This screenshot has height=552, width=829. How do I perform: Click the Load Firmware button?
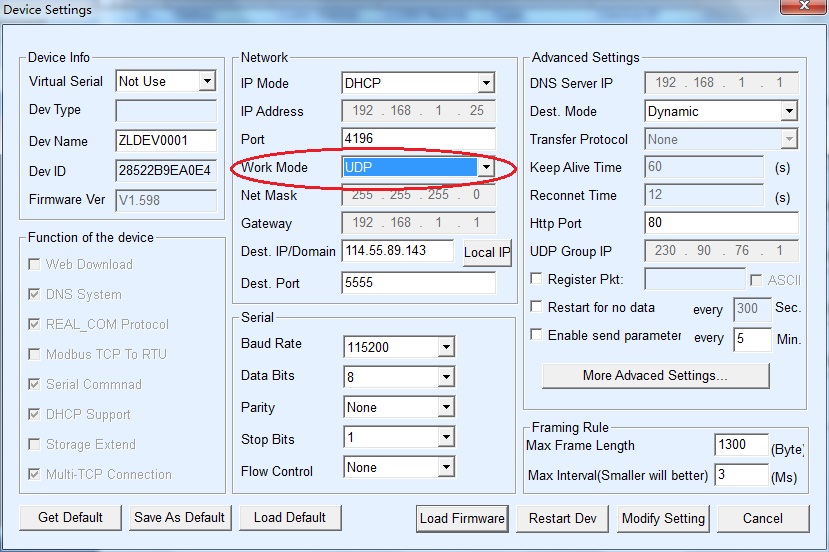[462, 518]
